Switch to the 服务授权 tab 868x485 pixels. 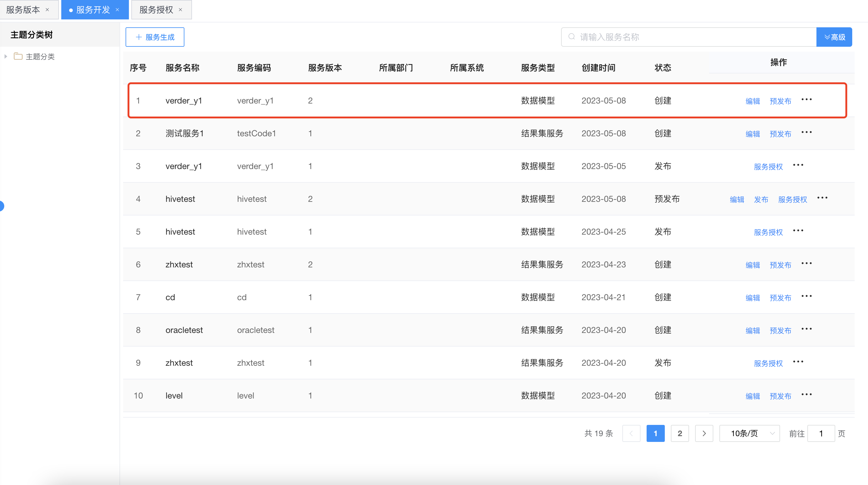click(156, 10)
